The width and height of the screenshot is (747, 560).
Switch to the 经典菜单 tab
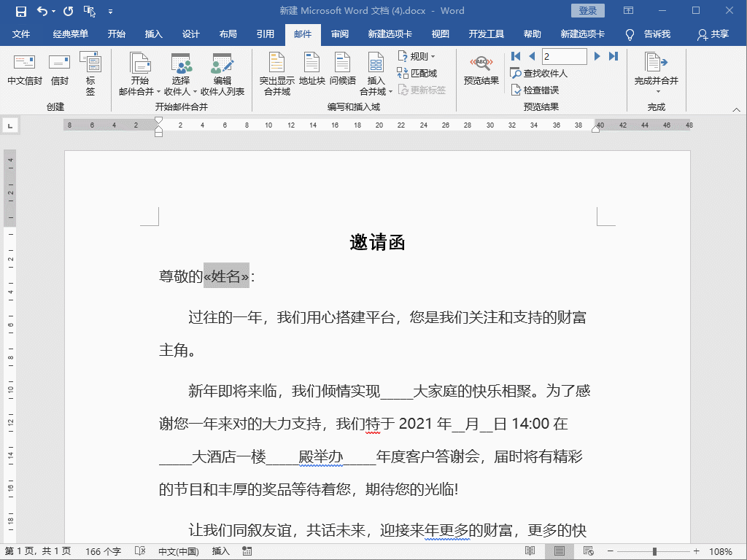point(71,34)
